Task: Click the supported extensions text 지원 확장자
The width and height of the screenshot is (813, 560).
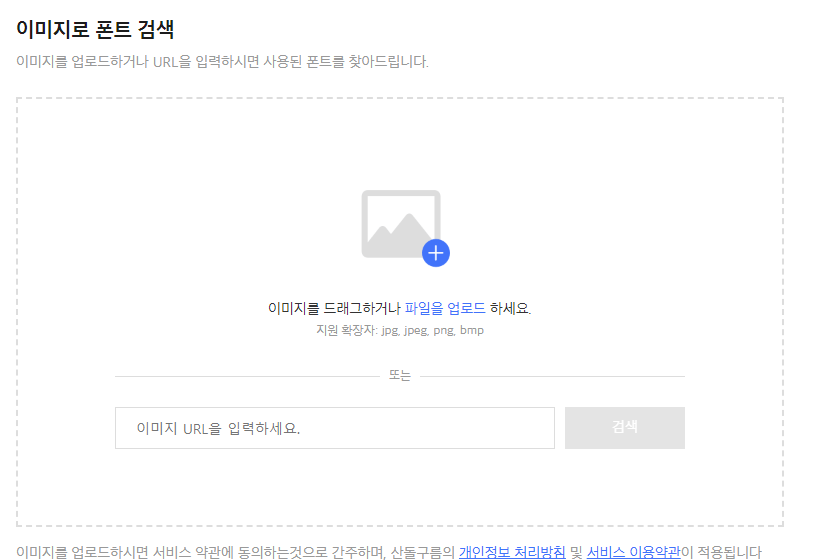Action: (400, 330)
